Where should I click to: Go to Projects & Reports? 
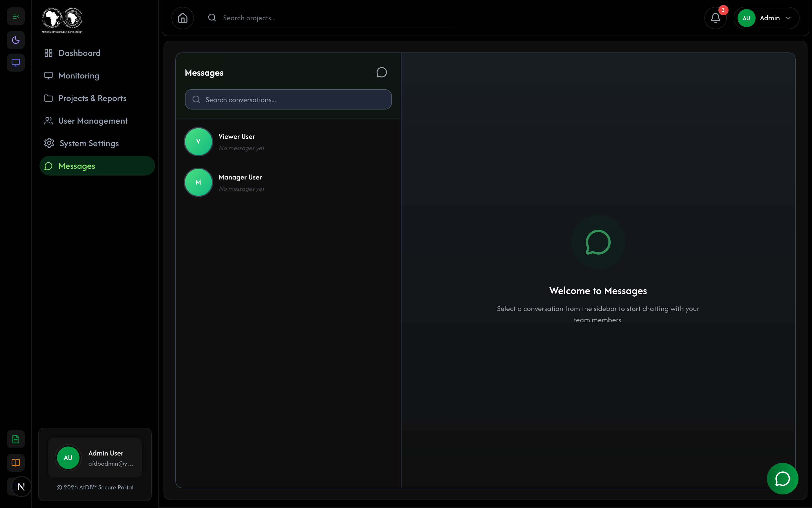[x=97, y=98]
